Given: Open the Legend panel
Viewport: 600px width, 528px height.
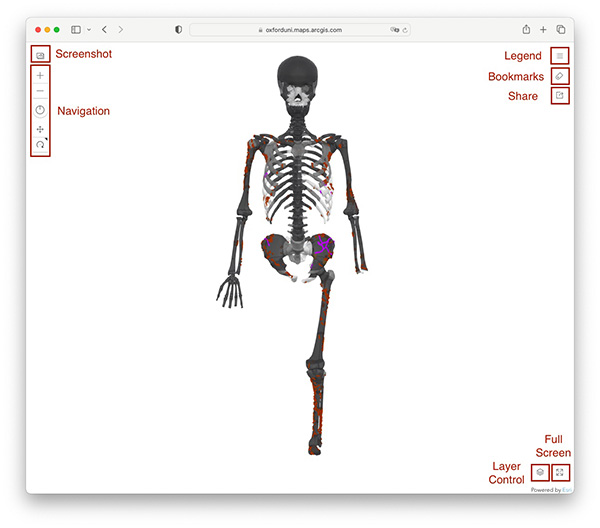Looking at the screenshot, I should 560,56.
